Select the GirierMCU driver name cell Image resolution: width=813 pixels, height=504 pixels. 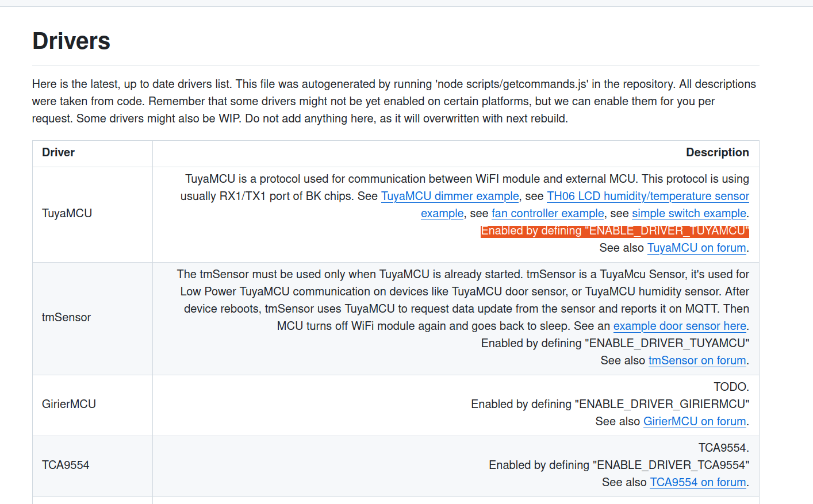point(68,405)
